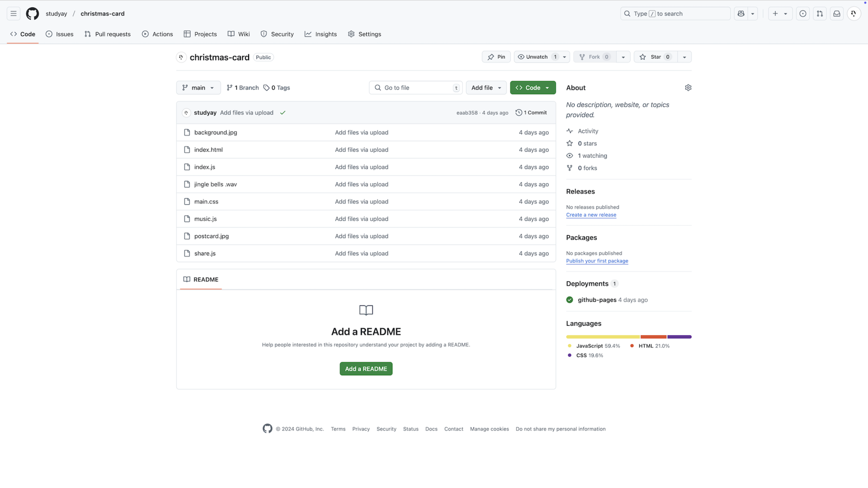This screenshot has height=488, width=868.
Task: Expand the star lists dropdown arrow
Action: click(x=684, y=57)
